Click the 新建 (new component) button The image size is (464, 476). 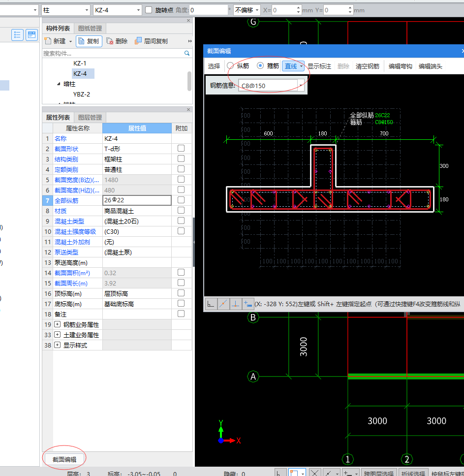point(56,41)
